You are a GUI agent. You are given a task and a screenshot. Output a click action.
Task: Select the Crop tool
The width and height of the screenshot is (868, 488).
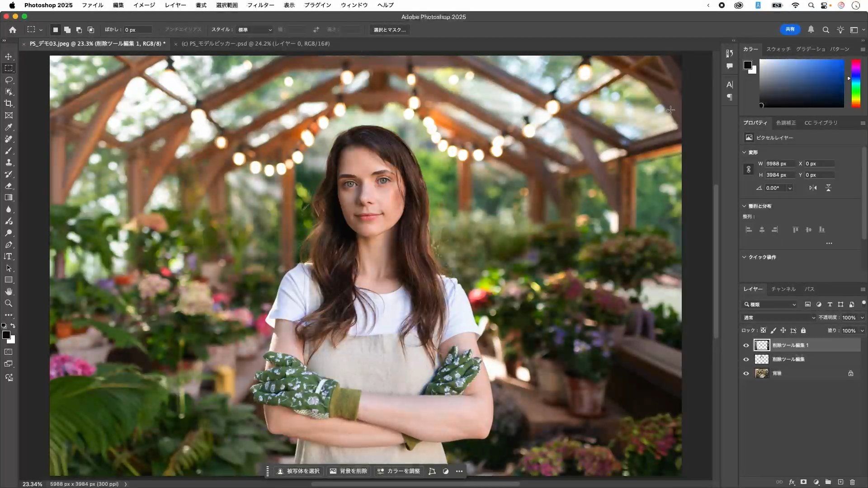[x=9, y=103]
